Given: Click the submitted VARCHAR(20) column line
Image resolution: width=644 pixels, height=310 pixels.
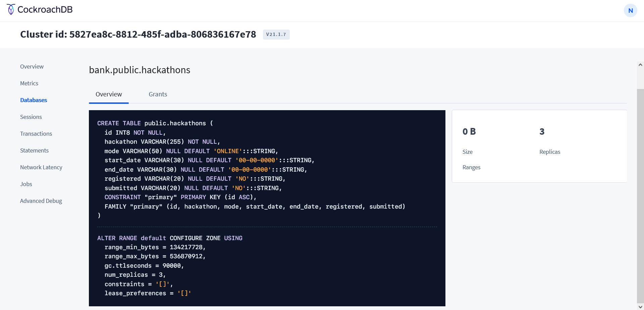Looking at the screenshot, I should click(193, 188).
